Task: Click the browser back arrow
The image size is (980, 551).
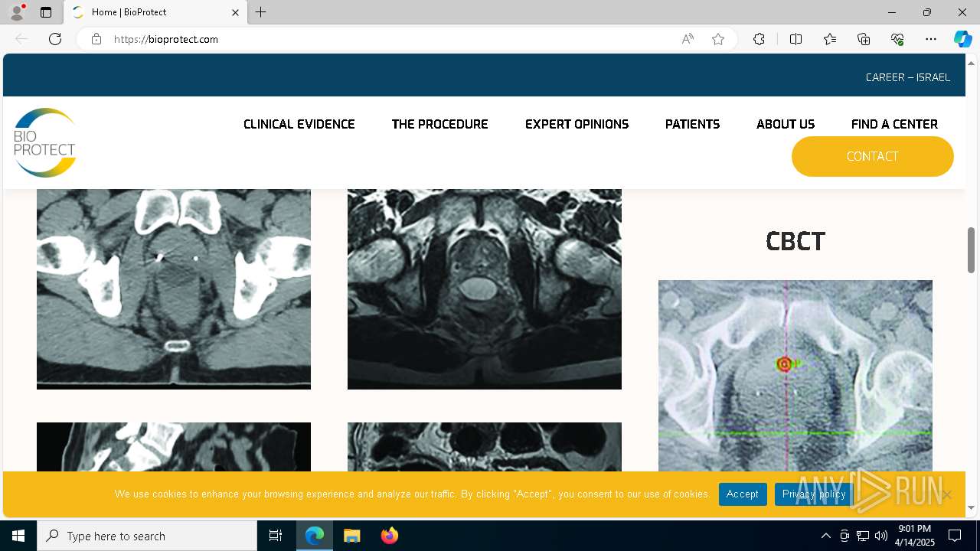Action: pyautogui.click(x=21, y=39)
